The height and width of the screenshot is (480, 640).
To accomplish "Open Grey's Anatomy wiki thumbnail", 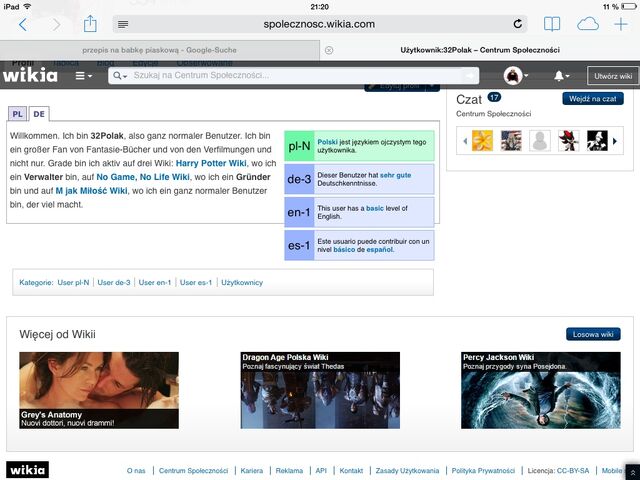I will point(99,390).
